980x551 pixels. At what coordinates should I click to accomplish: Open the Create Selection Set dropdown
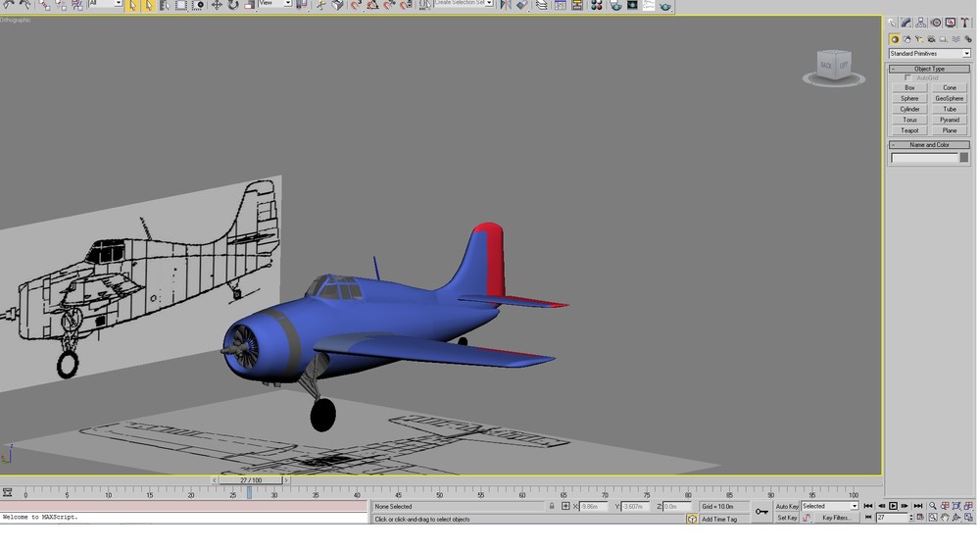(x=464, y=4)
